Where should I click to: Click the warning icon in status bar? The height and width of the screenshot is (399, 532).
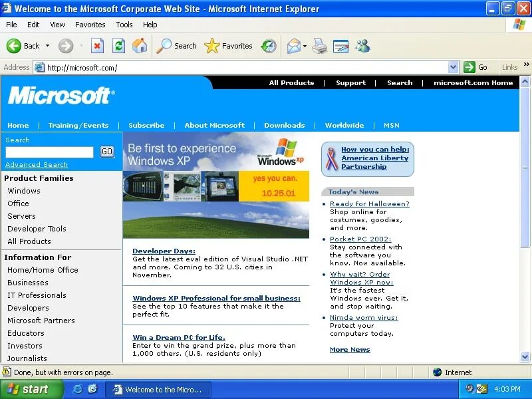pyautogui.click(x=7, y=372)
